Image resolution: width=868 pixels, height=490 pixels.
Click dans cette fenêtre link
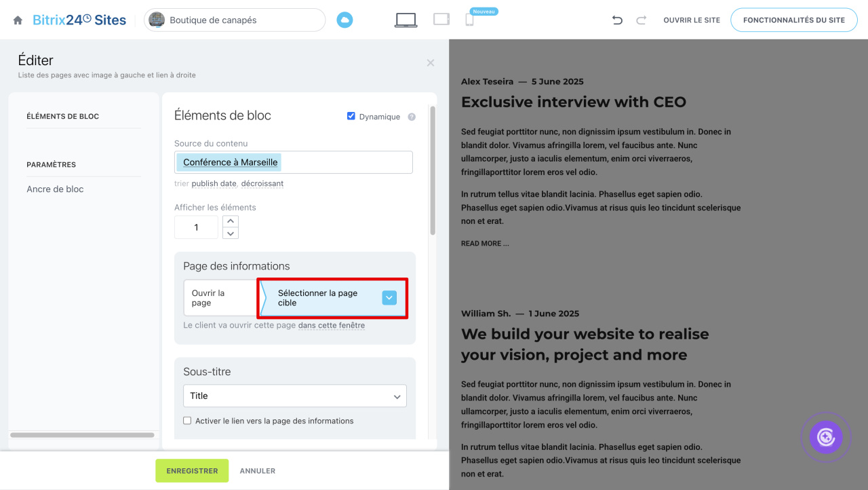click(x=332, y=326)
